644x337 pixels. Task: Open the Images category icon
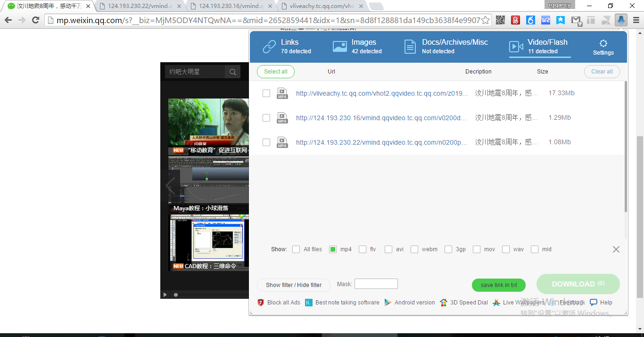340,47
